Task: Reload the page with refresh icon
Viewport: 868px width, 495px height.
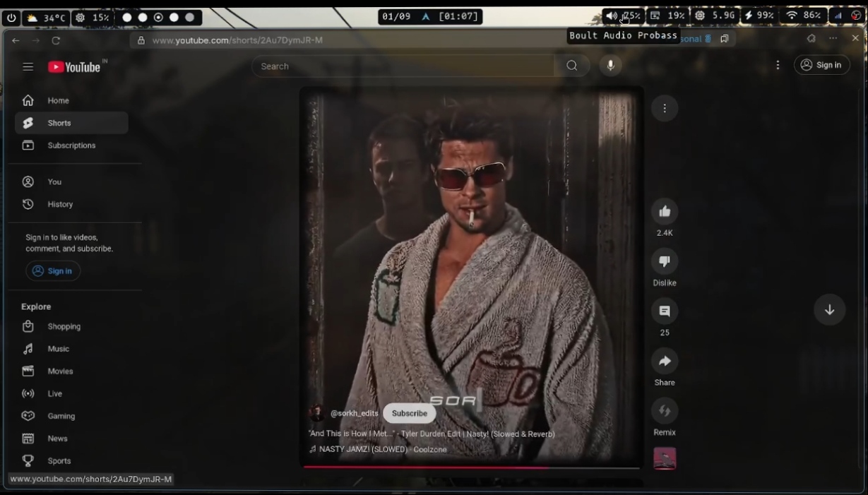Action: pyautogui.click(x=56, y=40)
